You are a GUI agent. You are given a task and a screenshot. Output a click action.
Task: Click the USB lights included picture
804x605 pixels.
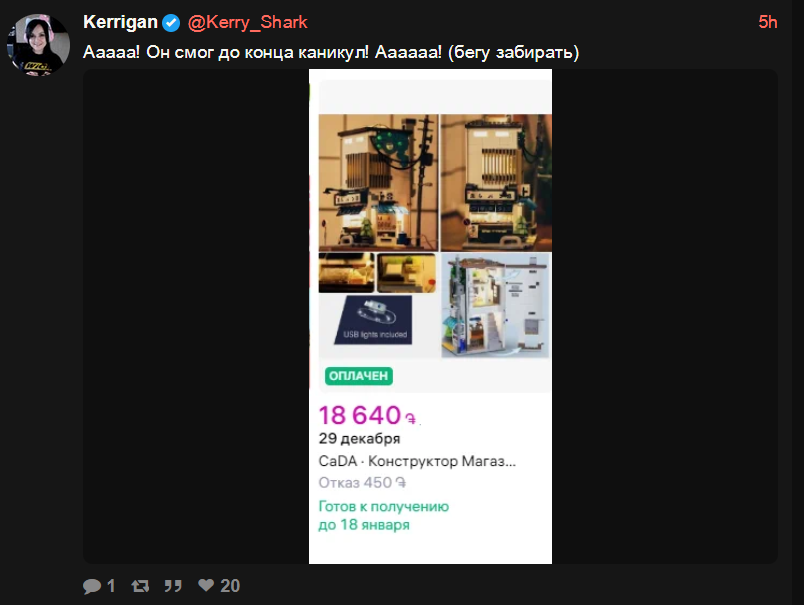point(374,320)
